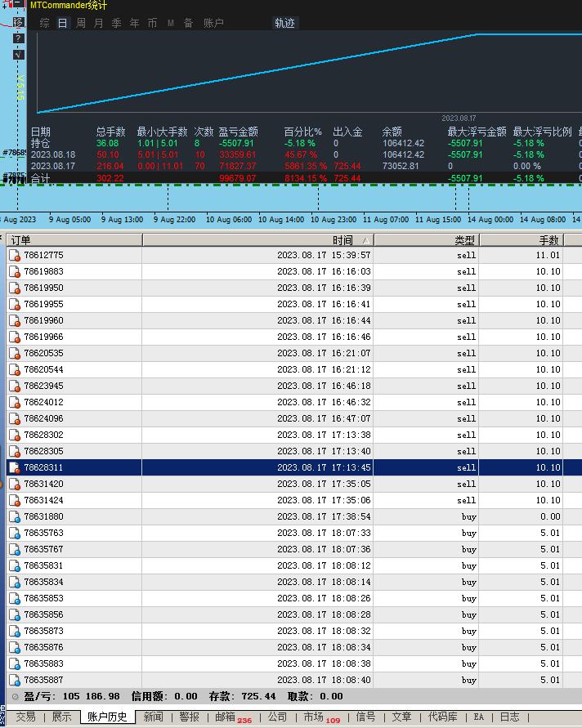Select the 周 weekly statistics tab

[81, 23]
